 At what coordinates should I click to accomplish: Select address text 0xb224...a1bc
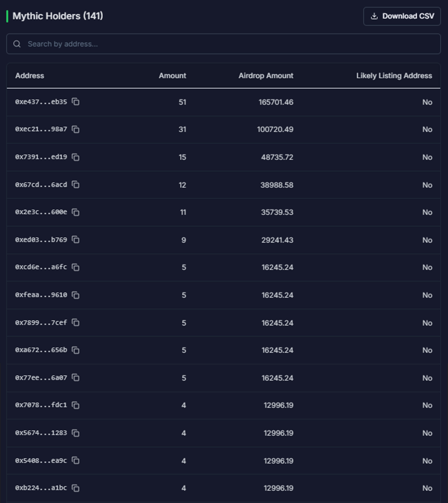(41, 488)
